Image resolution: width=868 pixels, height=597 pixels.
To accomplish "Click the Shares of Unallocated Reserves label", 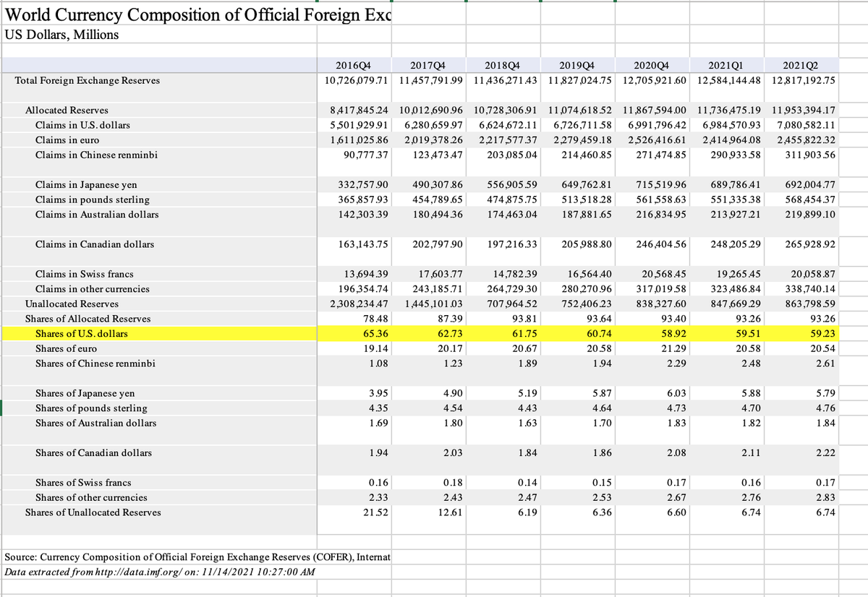I will click(x=93, y=512).
